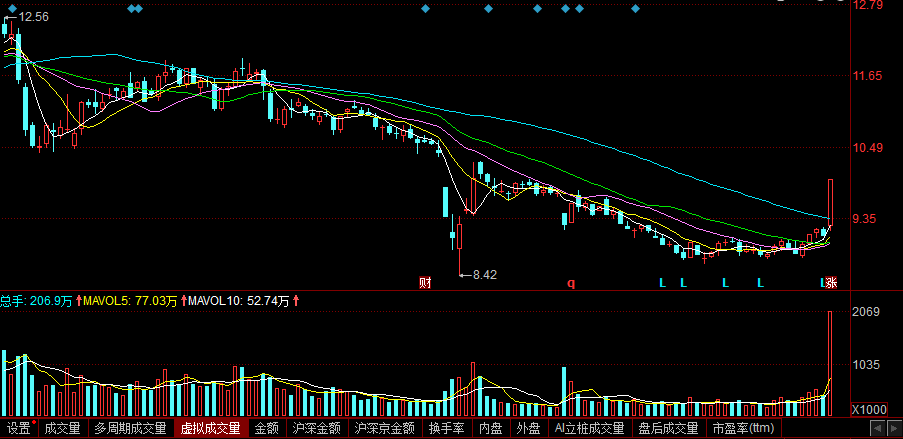Click the 12.79 price axis label

point(870,5)
